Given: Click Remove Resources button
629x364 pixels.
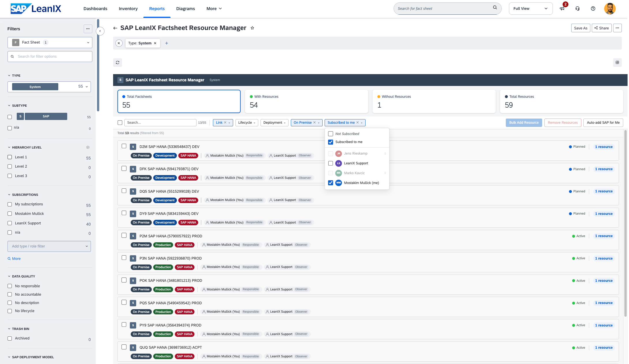Looking at the screenshot, I should 563,123.
